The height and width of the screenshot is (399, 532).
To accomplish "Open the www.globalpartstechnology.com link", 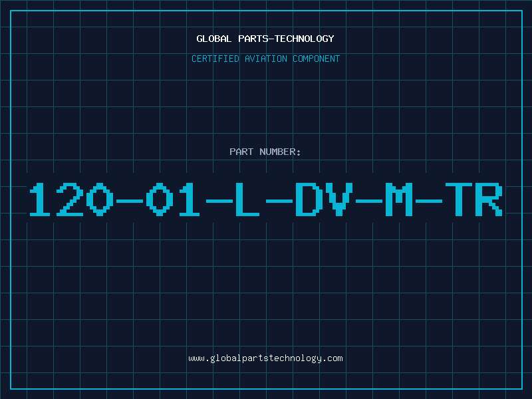I will coord(265,358).
